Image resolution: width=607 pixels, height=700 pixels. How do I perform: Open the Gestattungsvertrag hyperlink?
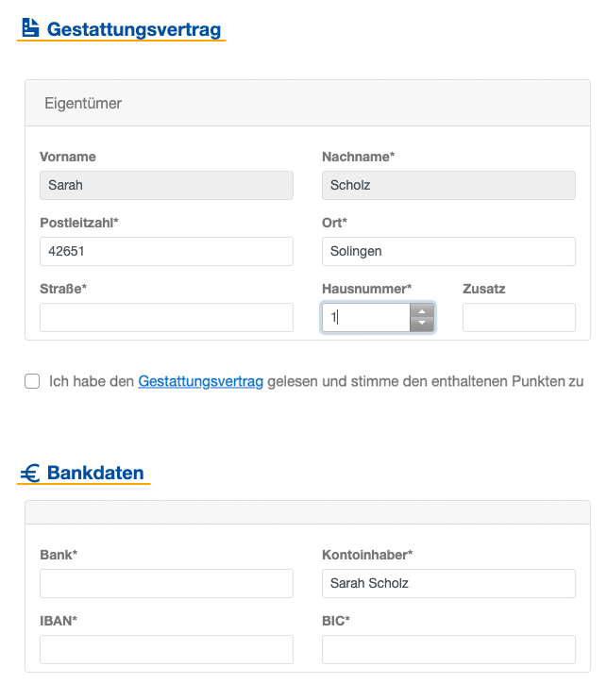(x=200, y=381)
